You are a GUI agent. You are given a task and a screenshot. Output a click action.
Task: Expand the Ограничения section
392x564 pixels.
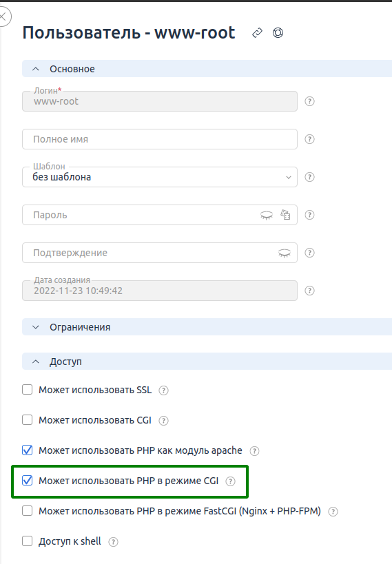pyautogui.click(x=207, y=327)
